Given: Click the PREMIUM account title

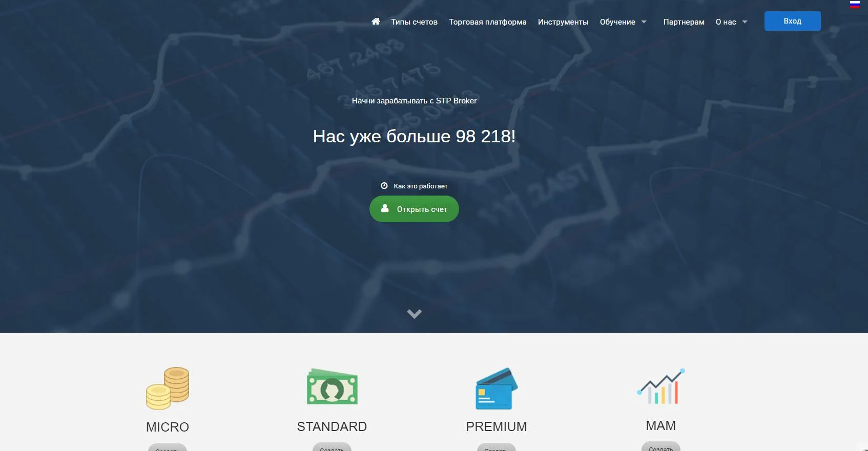Looking at the screenshot, I should (497, 426).
